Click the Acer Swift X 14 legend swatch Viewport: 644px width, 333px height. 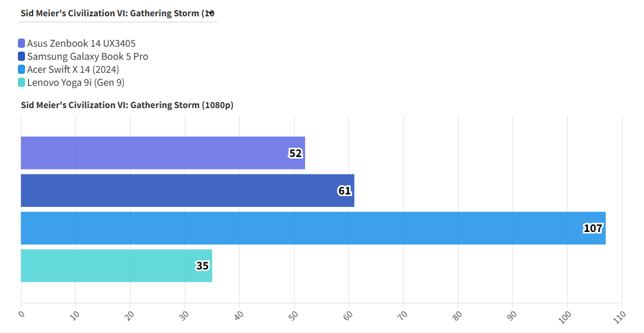coord(22,70)
